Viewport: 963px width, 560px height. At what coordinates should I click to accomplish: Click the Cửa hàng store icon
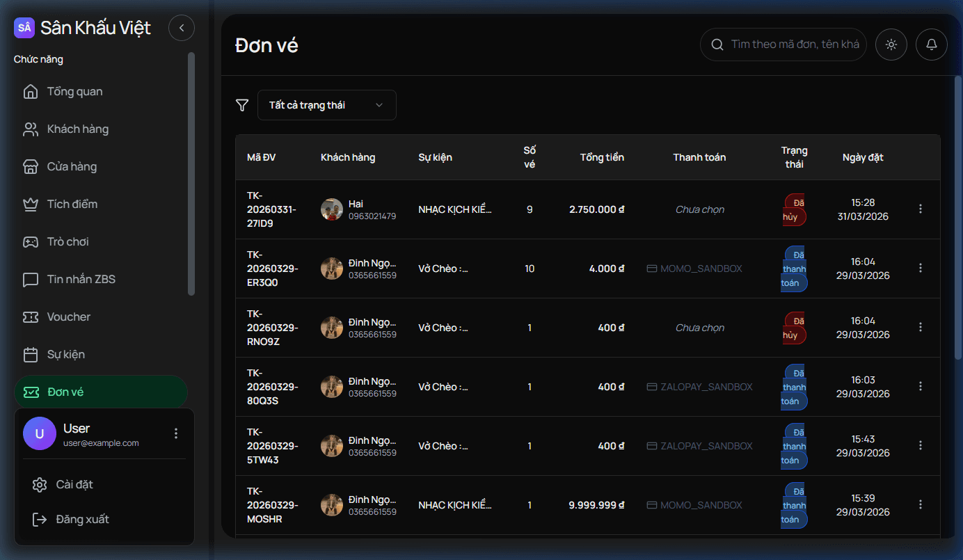[x=31, y=167]
